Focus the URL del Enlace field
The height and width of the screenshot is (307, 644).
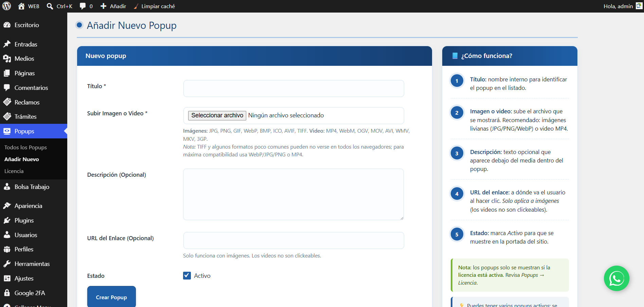click(293, 241)
